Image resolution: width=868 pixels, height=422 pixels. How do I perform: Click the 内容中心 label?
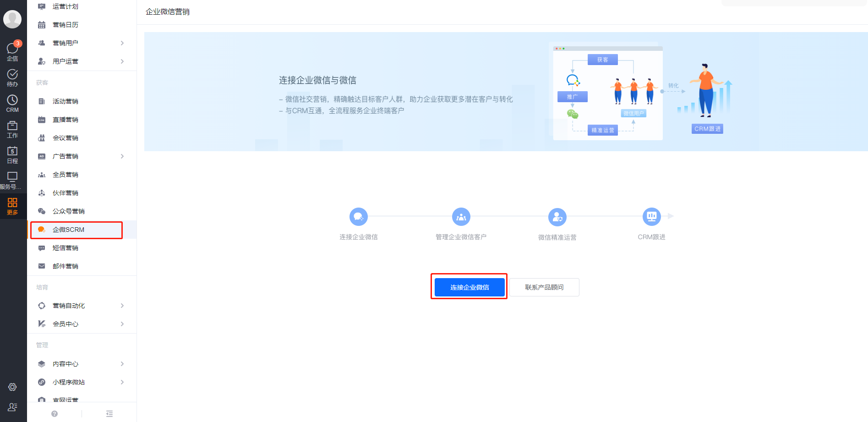tap(66, 364)
